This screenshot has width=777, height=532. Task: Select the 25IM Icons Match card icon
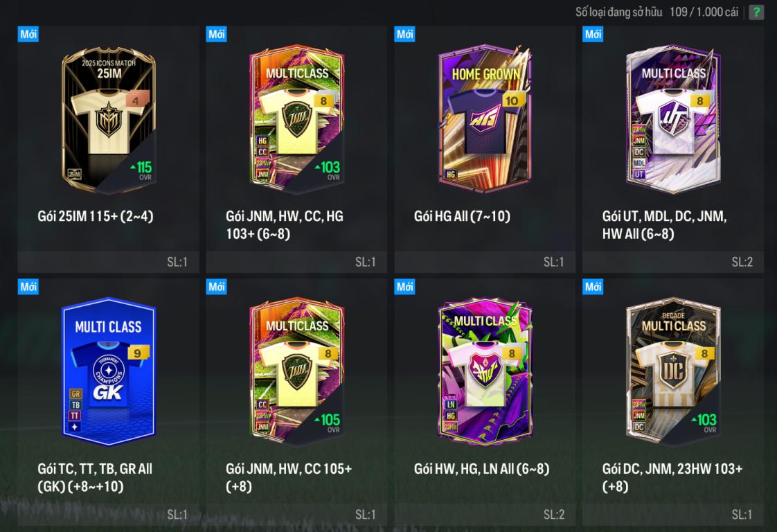109,119
